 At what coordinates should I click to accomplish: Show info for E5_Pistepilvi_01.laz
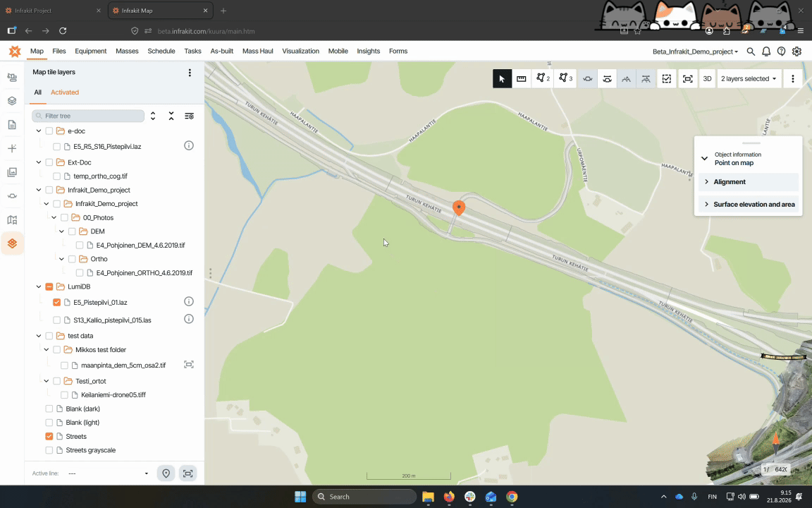[x=189, y=302]
